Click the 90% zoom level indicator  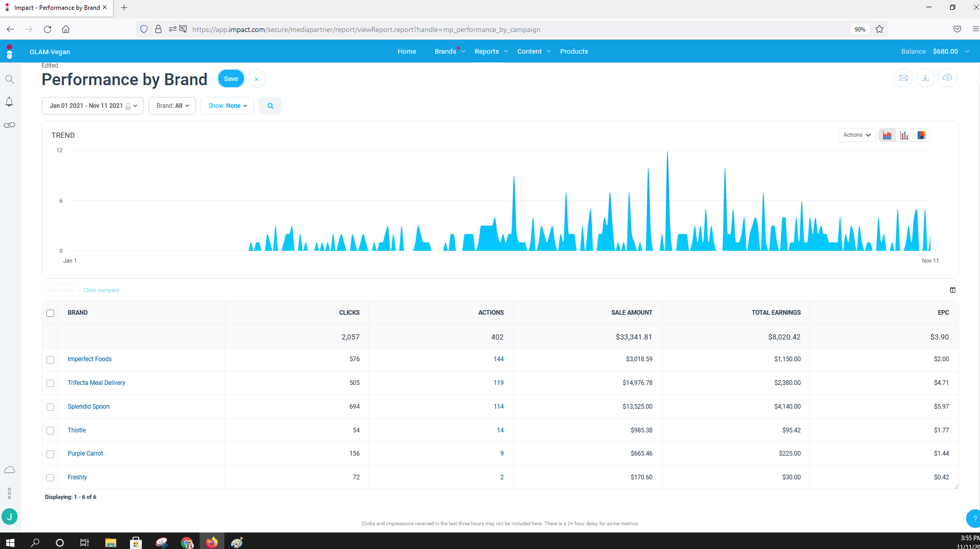[860, 29]
